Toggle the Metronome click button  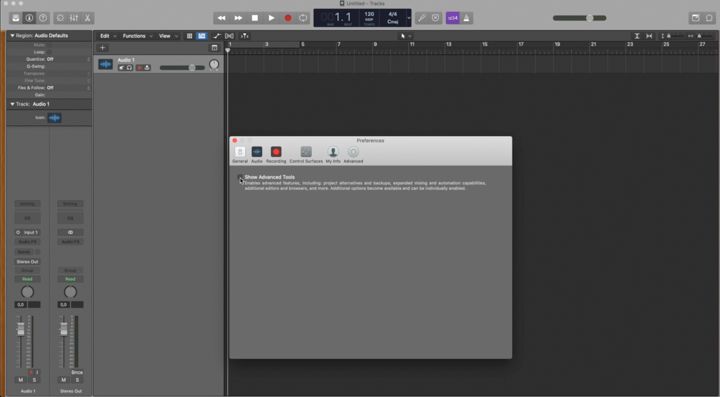[466, 18]
